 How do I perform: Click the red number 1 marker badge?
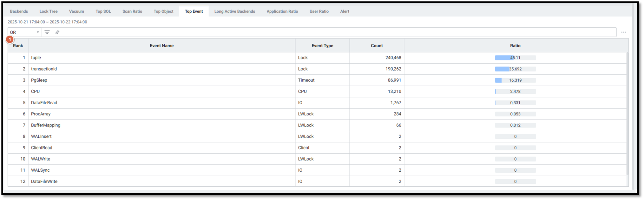pos(10,39)
